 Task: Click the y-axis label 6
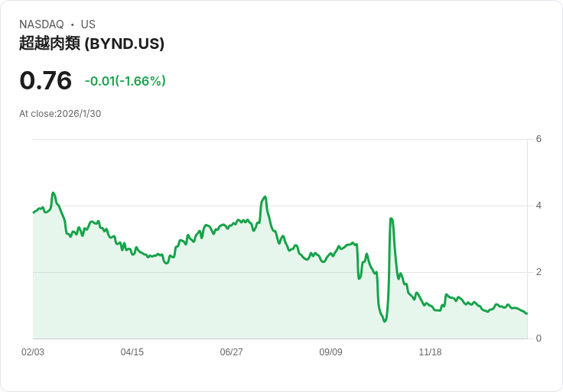pyautogui.click(x=539, y=139)
